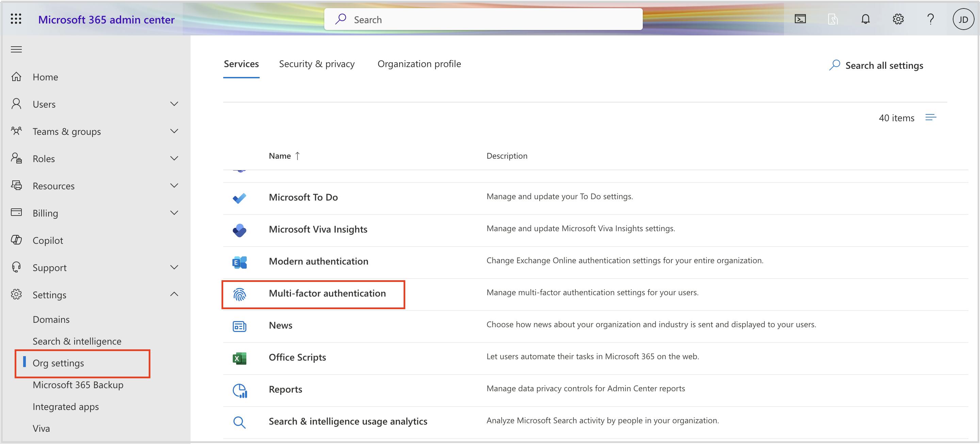The width and height of the screenshot is (980, 444).
Task: Open Search & intelligence usage analytics
Action: point(348,421)
